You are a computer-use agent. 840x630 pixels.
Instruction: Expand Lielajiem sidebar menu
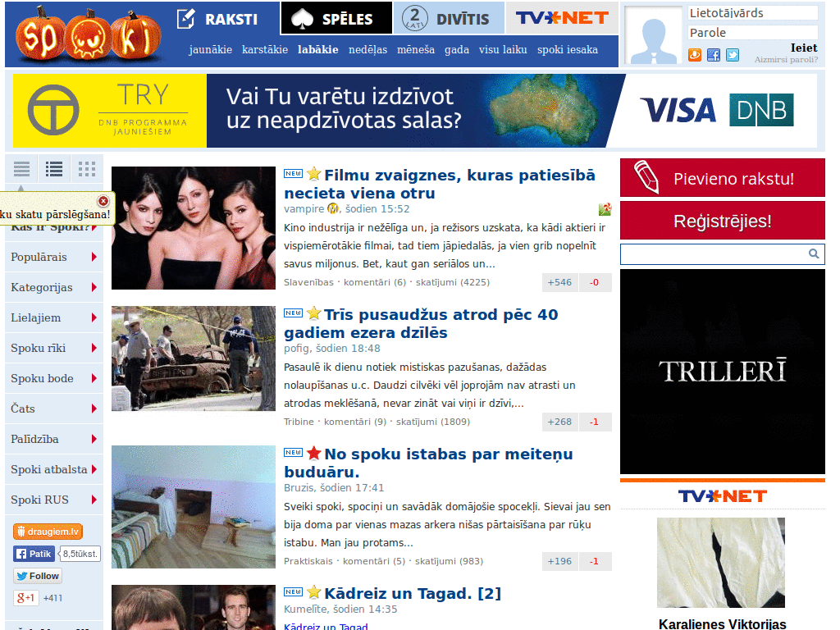tap(54, 317)
